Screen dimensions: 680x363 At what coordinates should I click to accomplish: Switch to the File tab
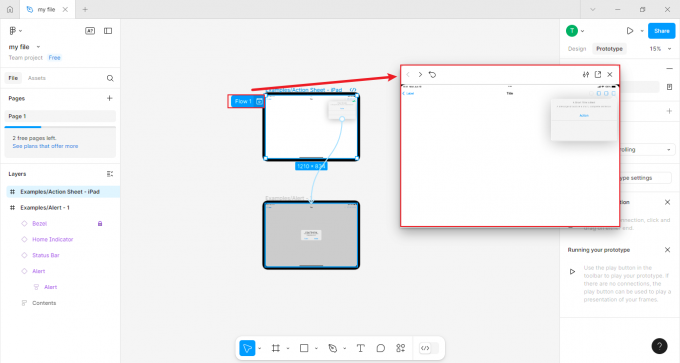[13, 78]
